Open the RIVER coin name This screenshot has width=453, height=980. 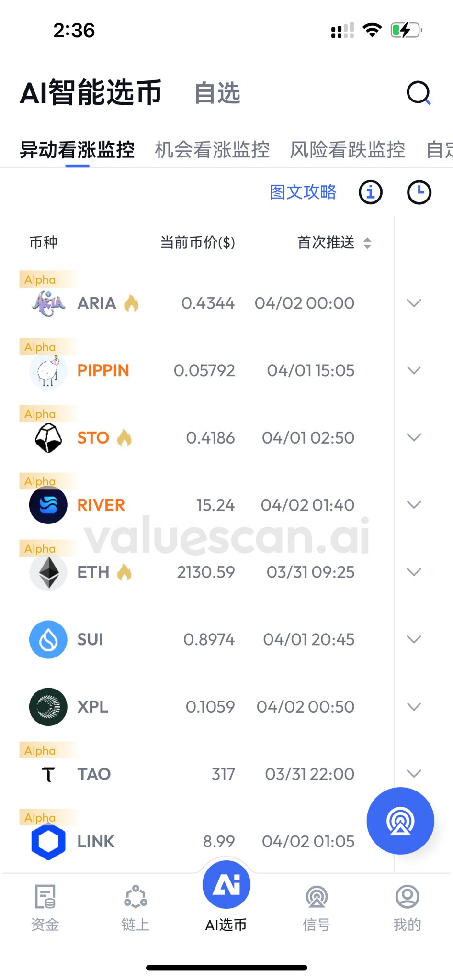coord(101,505)
